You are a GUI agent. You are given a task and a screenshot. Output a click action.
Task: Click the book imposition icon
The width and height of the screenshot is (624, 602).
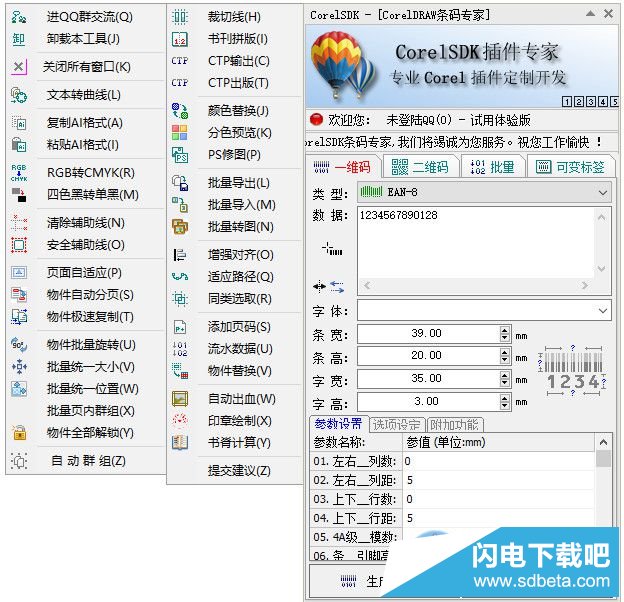pyautogui.click(x=180, y=39)
